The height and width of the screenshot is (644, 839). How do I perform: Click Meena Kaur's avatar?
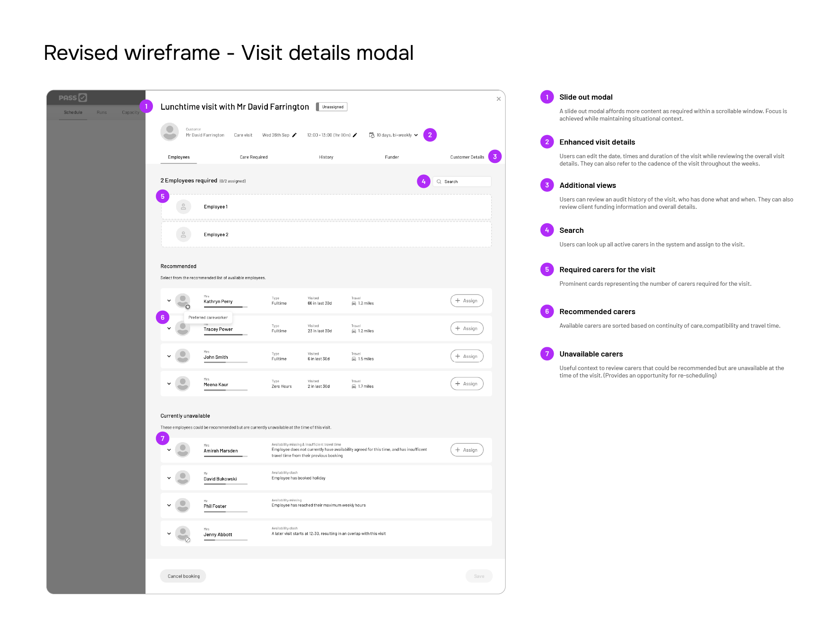183,384
